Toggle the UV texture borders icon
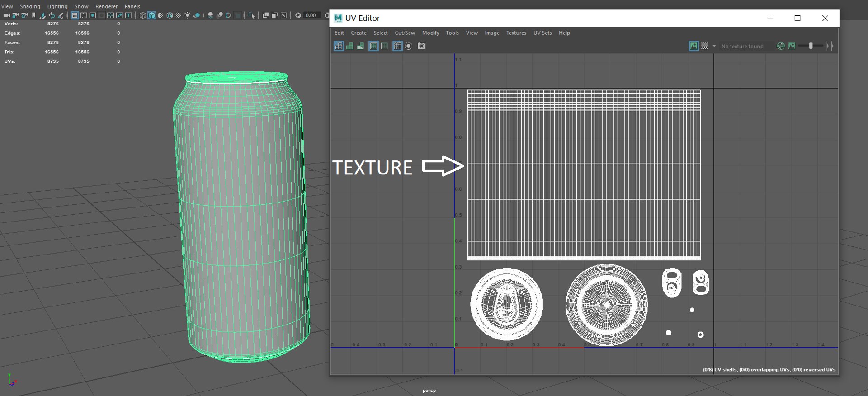868x396 pixels. (373, 46)
